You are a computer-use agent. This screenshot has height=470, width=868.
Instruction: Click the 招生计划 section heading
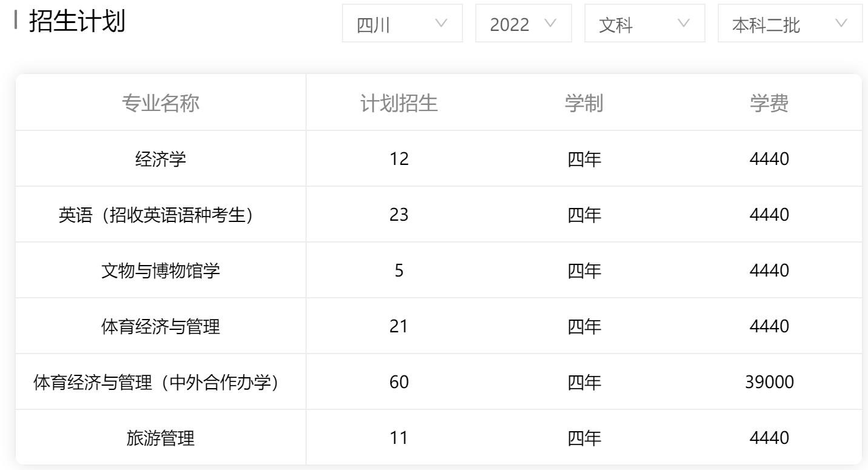click(x=77, y=21)
